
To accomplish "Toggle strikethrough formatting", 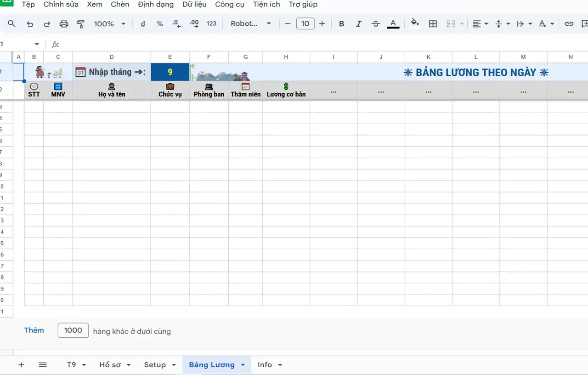I will [375, 24].
